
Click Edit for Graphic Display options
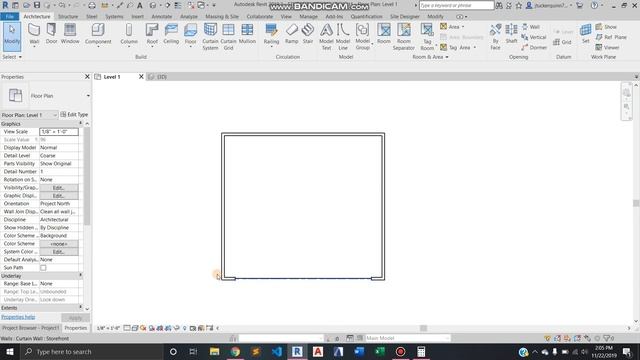(x=59, y=196)
